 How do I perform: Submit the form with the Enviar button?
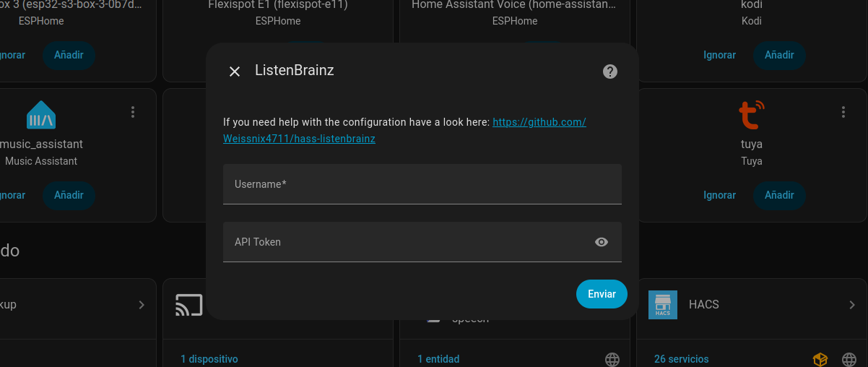point(602,294)
